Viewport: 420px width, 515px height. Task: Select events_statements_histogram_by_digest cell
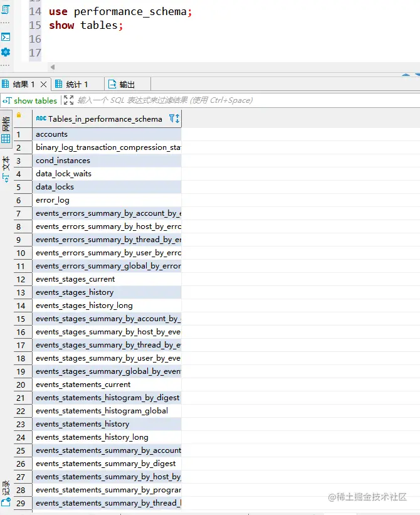click(107, 398)
